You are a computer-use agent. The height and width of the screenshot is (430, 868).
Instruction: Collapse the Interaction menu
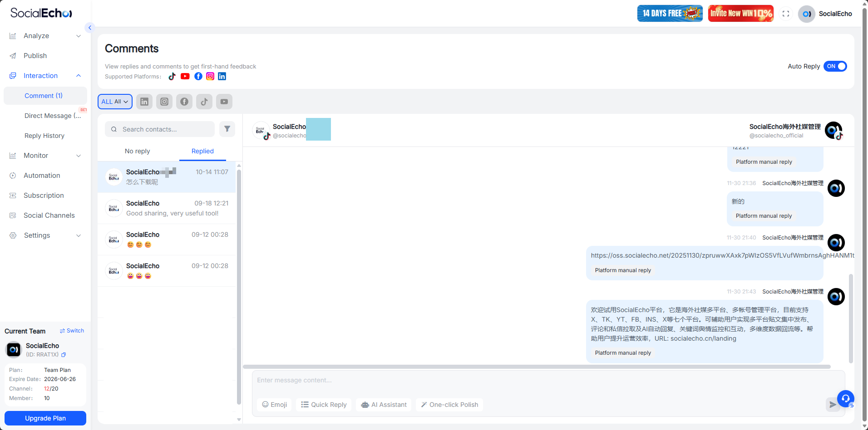click(x=45, y=76)
